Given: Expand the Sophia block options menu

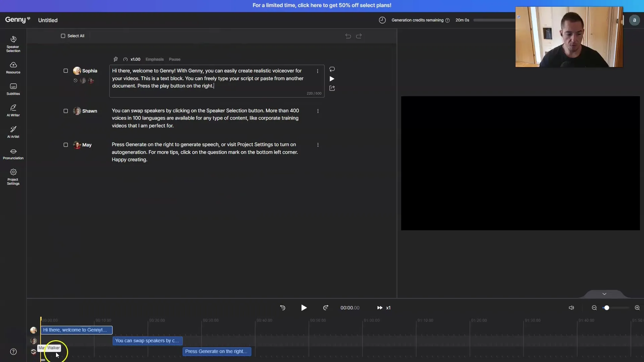Looking at the screenshot, I should coord(318,71).
